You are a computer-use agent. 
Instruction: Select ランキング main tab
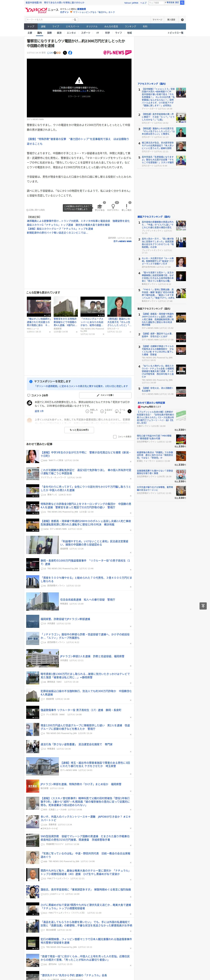pyautogui.click(x=130, y=27)
